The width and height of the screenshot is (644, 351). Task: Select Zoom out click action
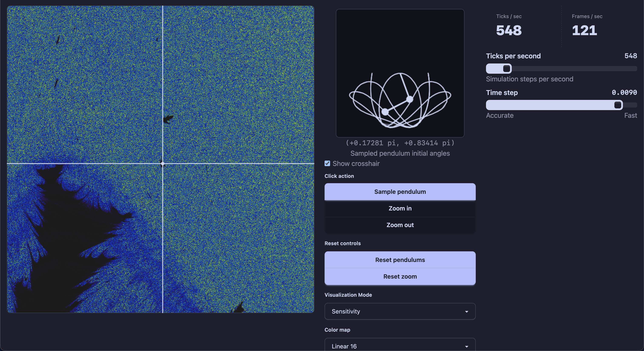click(400, 225)
